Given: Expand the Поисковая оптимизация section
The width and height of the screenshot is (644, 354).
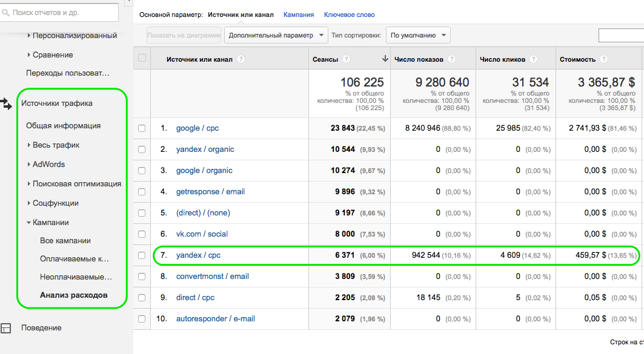Looking at the screenshot, I should pyautogui.click(x=28, y=184).
